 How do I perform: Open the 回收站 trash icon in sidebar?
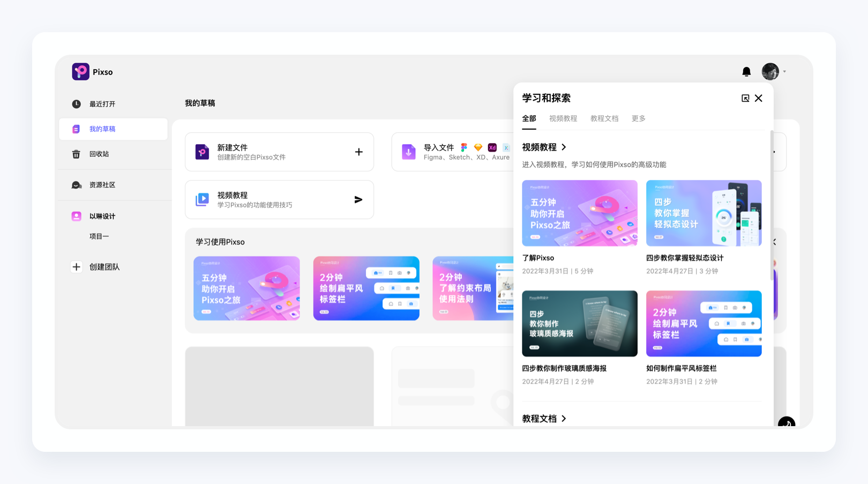(x=77, y=154)
